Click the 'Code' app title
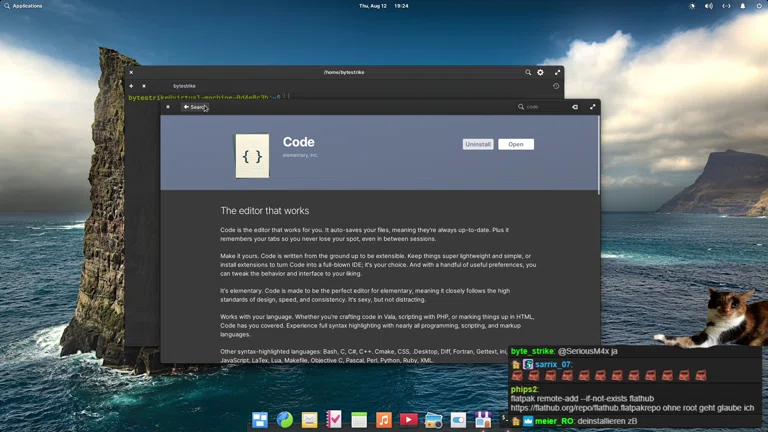 pos(298,142)
